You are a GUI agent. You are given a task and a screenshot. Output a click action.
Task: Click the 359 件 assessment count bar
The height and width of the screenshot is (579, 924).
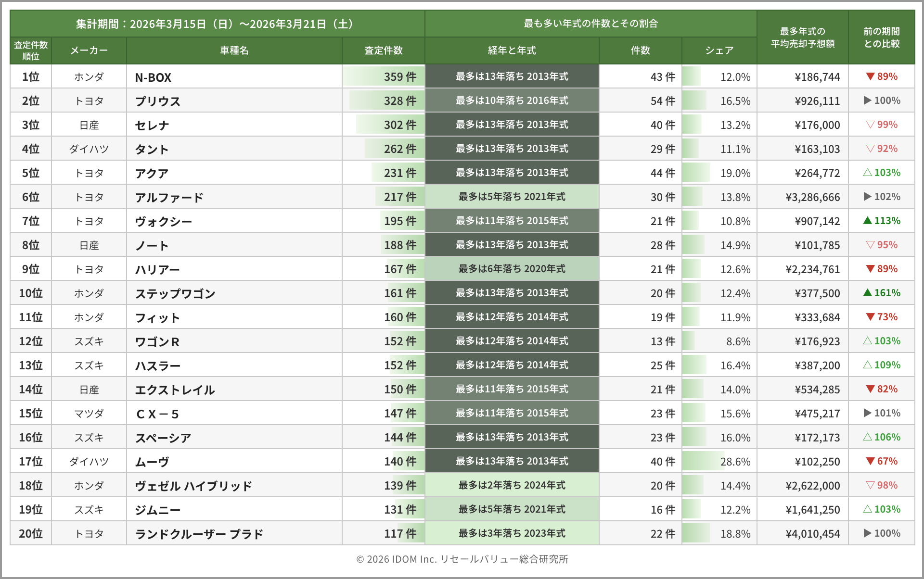[383, 77]
